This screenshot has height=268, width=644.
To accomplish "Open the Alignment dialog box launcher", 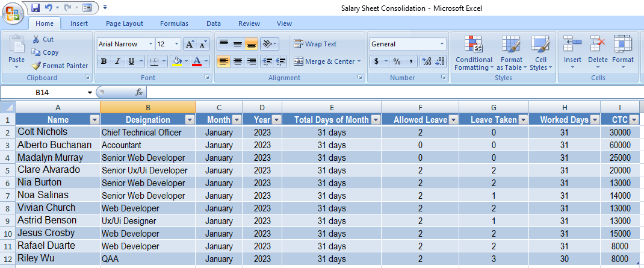I will click(x=359, y=77).
